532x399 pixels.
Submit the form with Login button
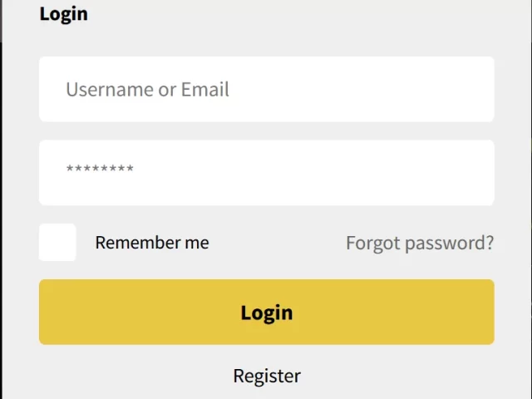point(266,312)
